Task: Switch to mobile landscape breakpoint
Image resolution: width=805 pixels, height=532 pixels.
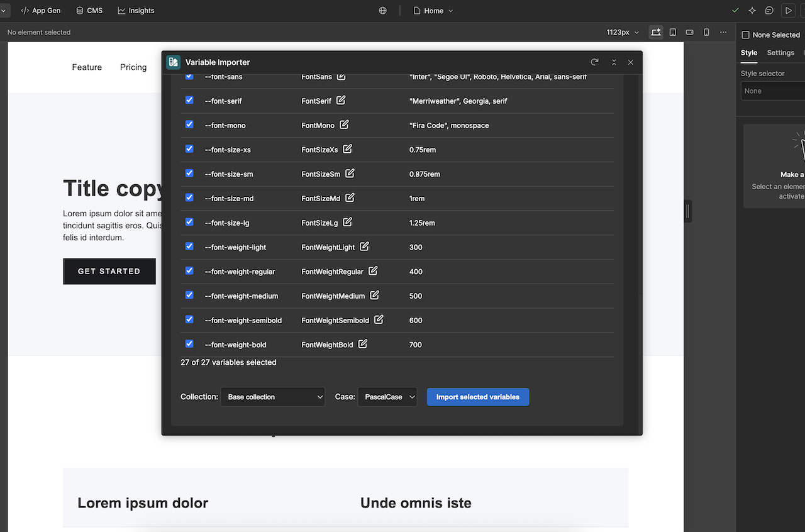Action: (689, 32)
